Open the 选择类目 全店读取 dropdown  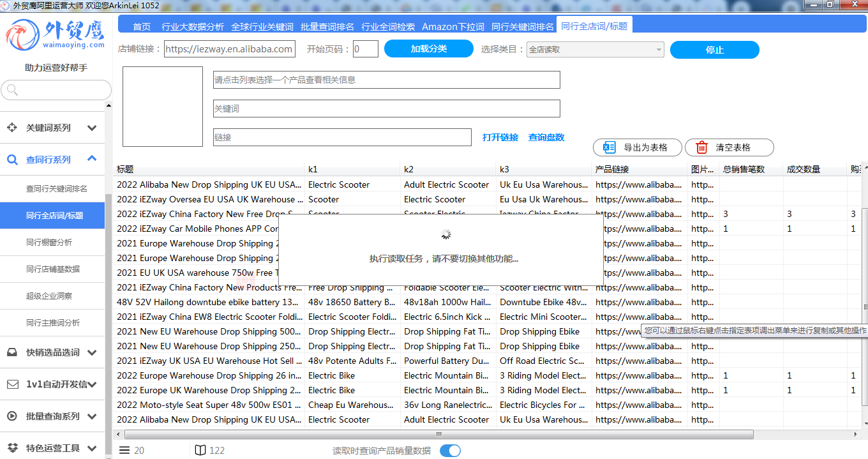click(595, 49)
